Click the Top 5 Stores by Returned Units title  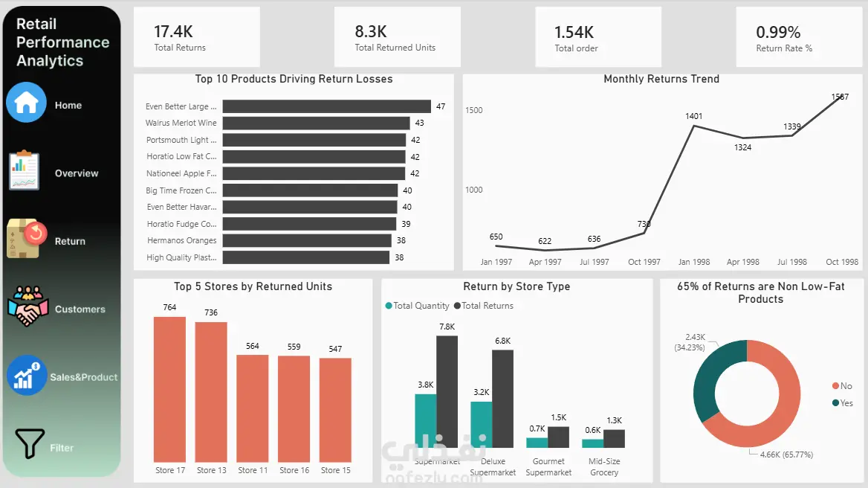pos(253,286)
